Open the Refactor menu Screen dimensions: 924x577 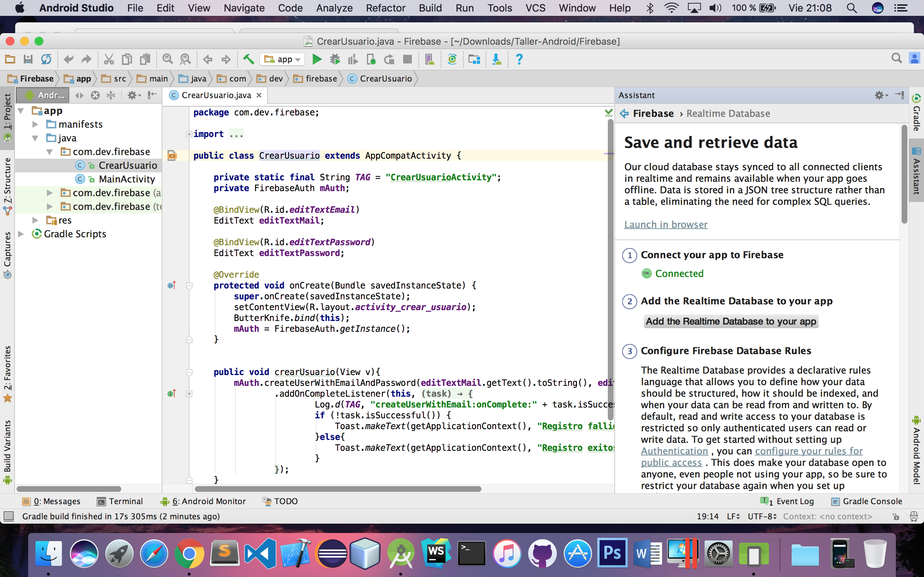pos(385,8)
